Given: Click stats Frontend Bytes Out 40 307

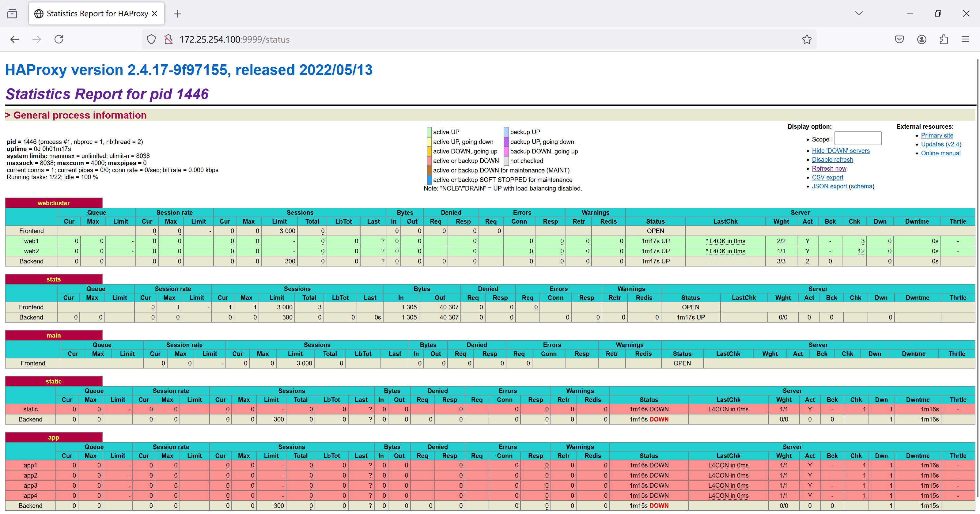Looking at the screenshot, I should tap(449, 308).
